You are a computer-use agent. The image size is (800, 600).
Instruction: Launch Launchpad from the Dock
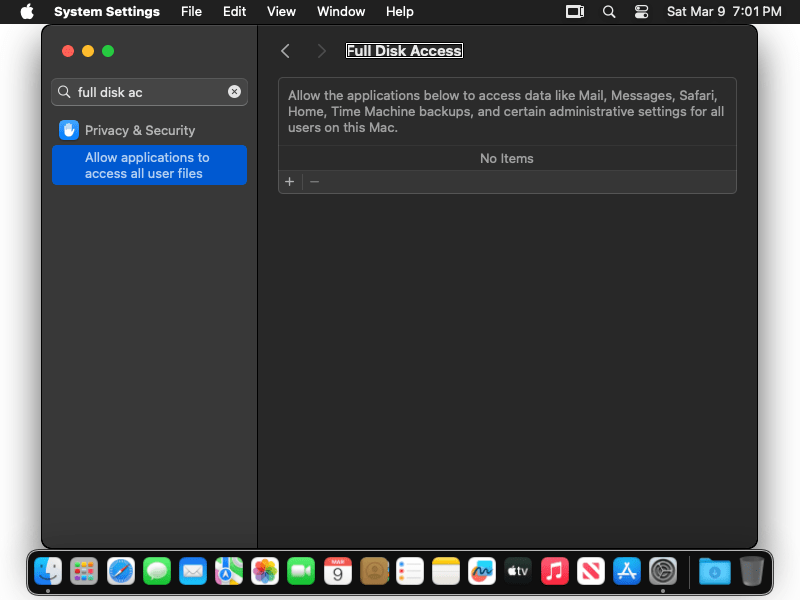85,571
